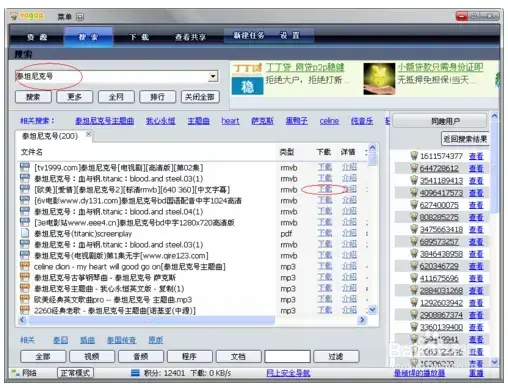
Task: Click the 更多 button
Action: coord(74,97)
